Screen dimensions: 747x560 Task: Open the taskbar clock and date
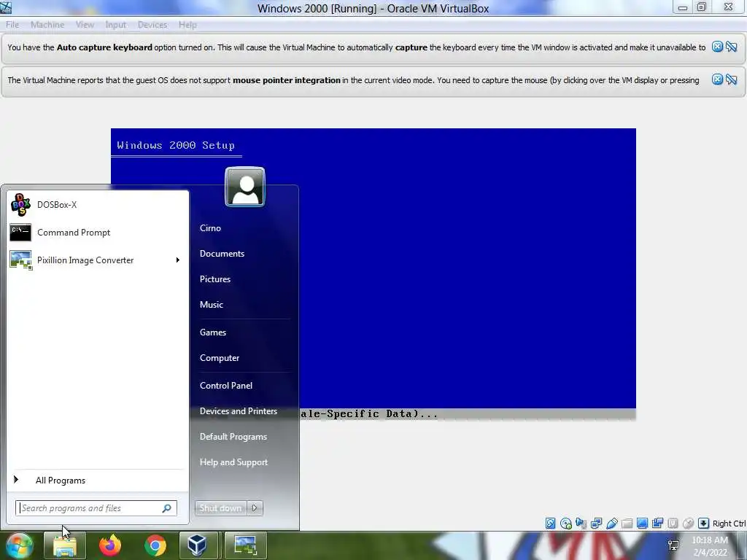coord(710,546)
